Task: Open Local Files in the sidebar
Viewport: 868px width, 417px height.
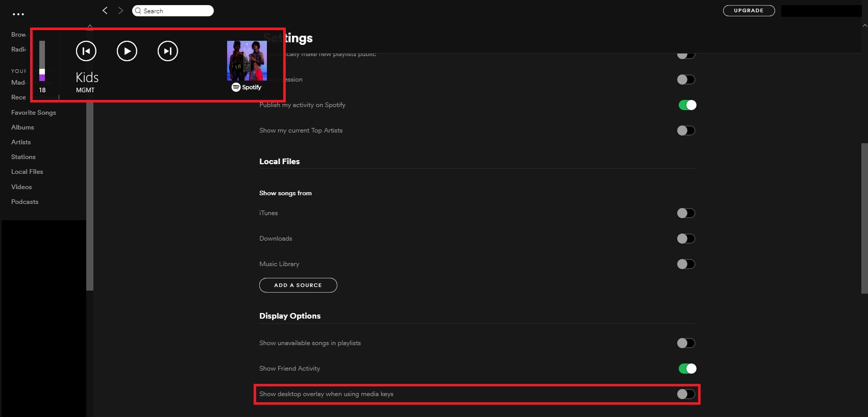Action: (x=27, y=172)
